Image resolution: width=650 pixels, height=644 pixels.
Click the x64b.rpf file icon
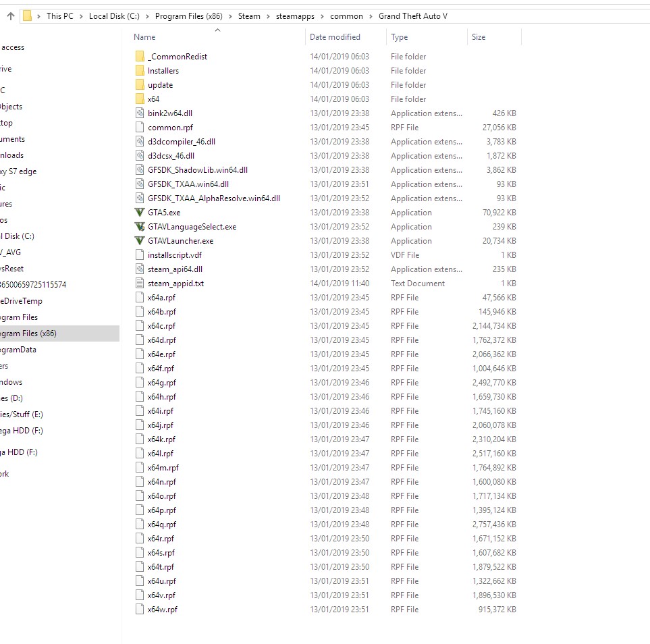(140, 311)
